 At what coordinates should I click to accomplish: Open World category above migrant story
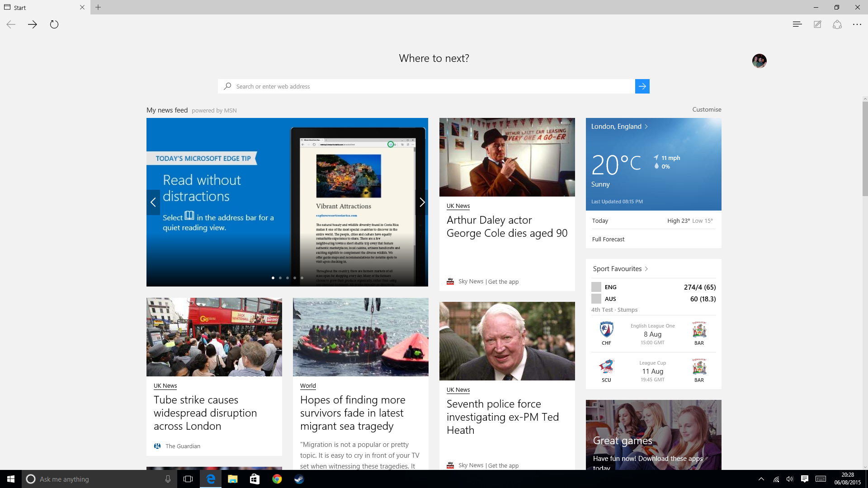[x=308, y=385]
